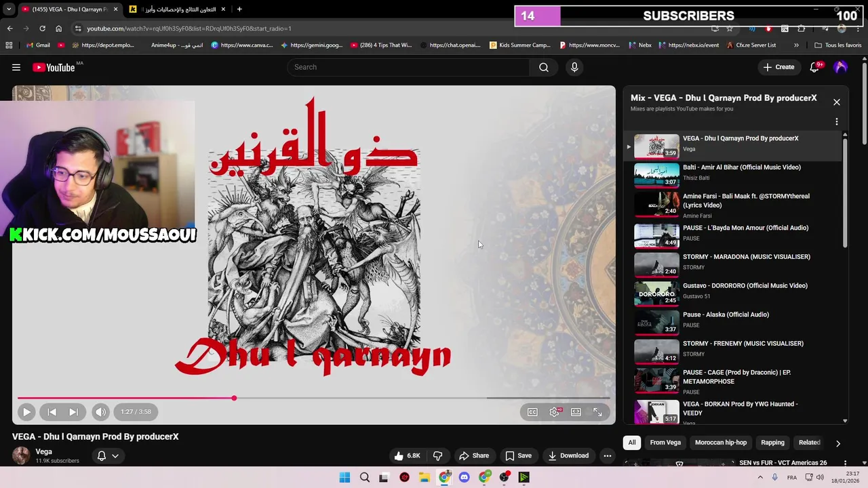Select the From Vega filter chip
The width and height of the screenshot is (868, 488).
(665, 443)
